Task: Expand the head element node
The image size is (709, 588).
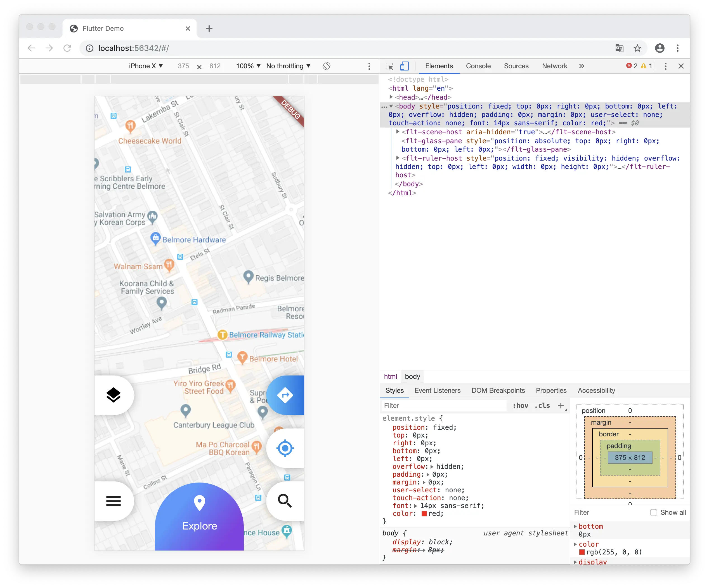Action: [x=391, y=97]
